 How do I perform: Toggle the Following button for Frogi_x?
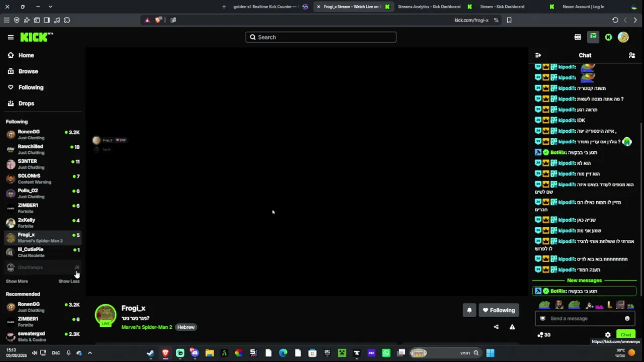tap(498, 310)
